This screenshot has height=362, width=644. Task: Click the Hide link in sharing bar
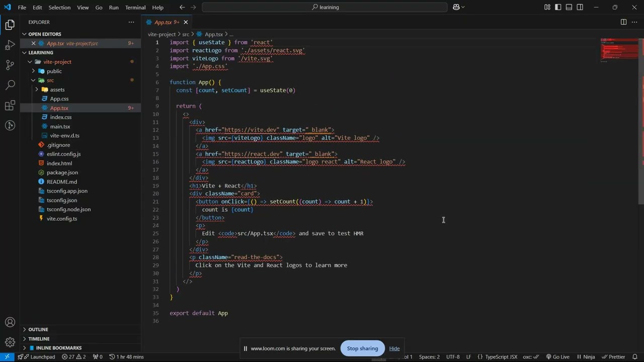pyautogui.click(x=394, y=348)
